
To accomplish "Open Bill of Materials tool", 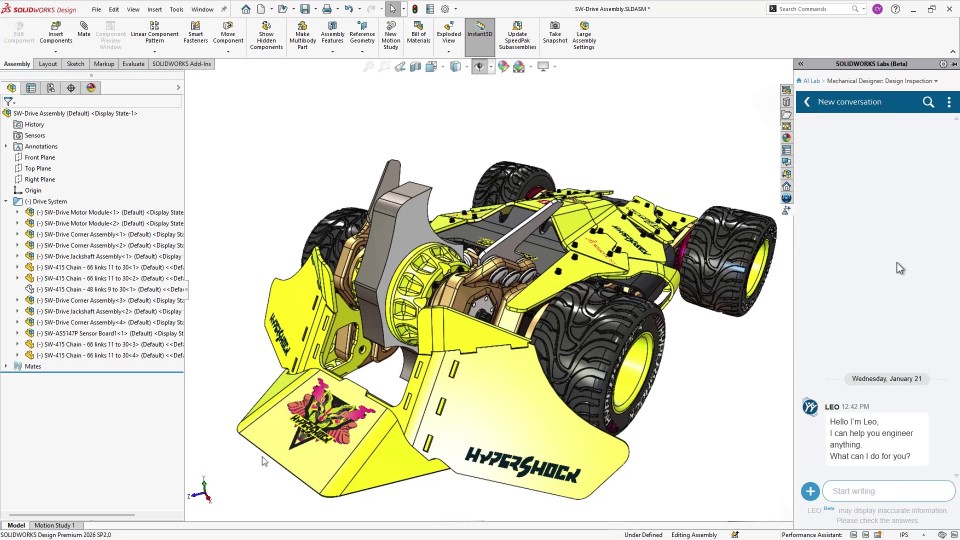I will click(418, 32).
